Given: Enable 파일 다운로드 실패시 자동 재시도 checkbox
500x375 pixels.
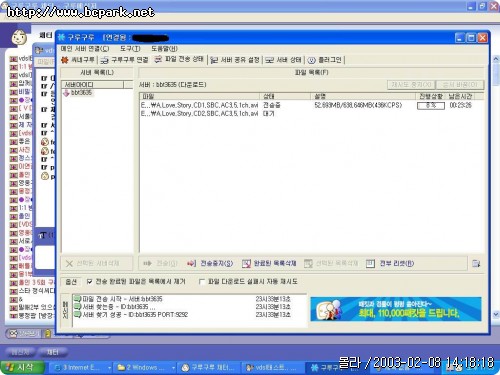Looking at the screenshot, I should [x=201, y=282].
